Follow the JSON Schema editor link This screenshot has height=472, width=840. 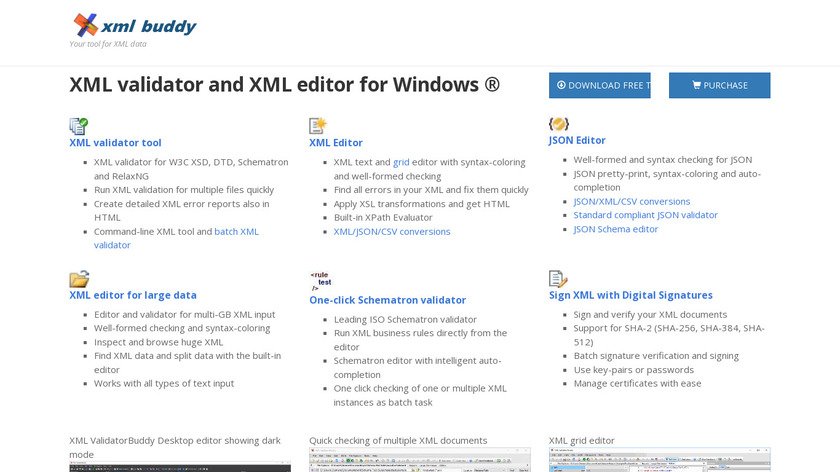pyautogui.click(x=616, y=229)
